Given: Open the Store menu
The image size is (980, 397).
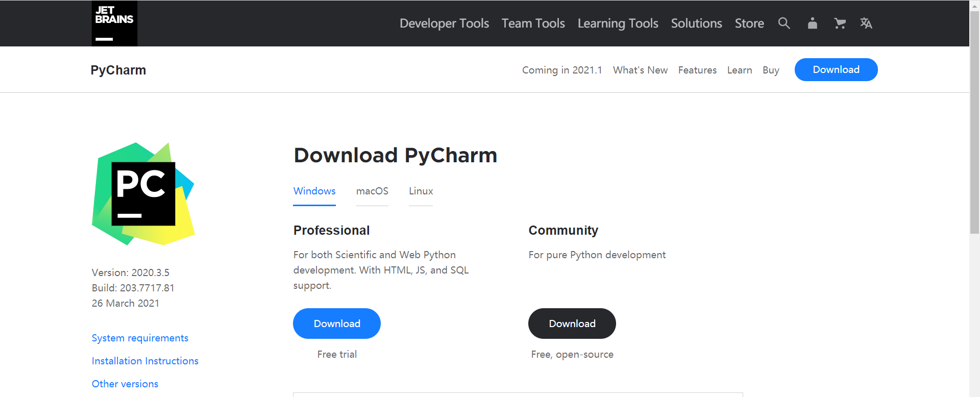Looking at the screenshot, I should tap(749, 23).
